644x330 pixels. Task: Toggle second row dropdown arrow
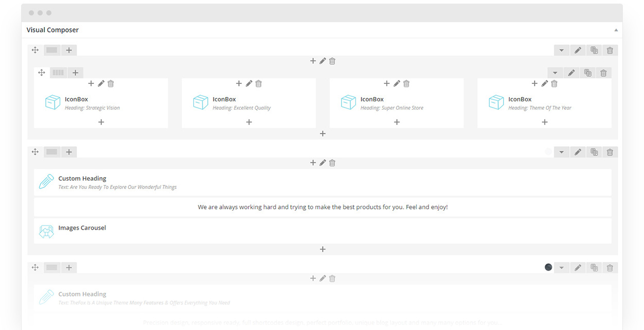coord(562,152)
